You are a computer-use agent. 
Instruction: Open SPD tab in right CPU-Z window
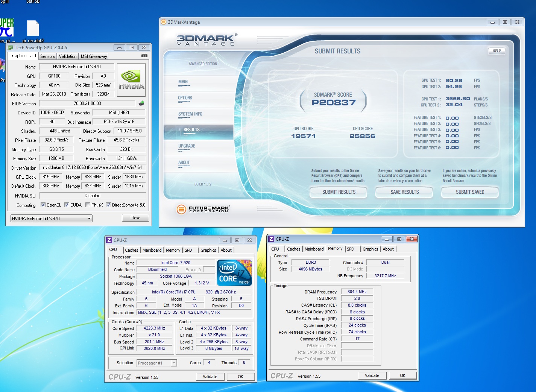click(x=351, y=249)
